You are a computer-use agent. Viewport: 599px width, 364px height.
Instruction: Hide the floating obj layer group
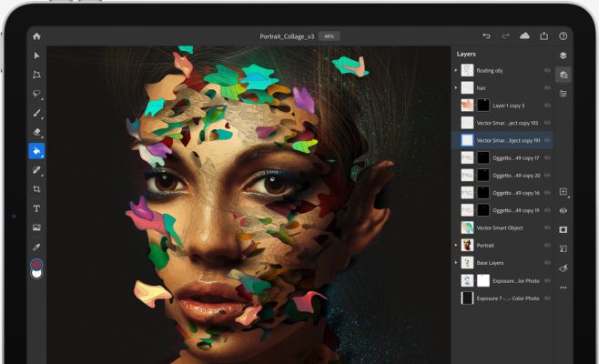coord(547,70)
